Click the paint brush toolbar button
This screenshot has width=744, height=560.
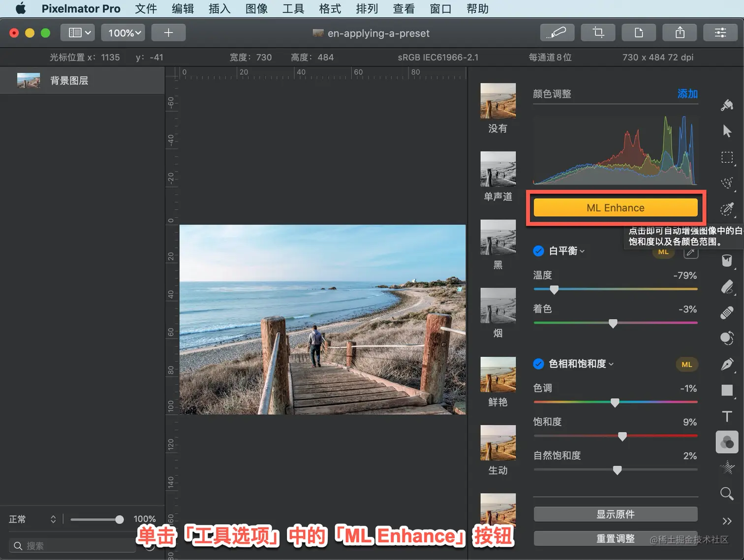[557, 32]
